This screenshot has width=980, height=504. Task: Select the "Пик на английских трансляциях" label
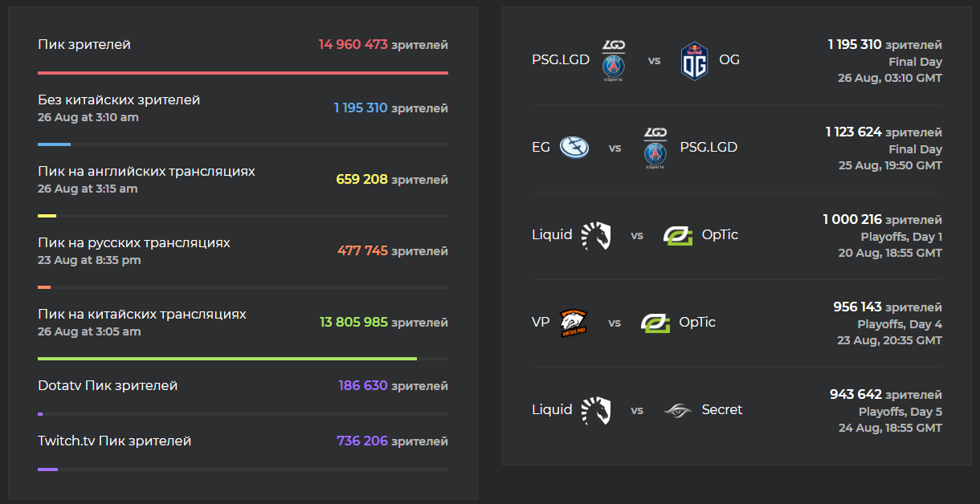point(146,172)
